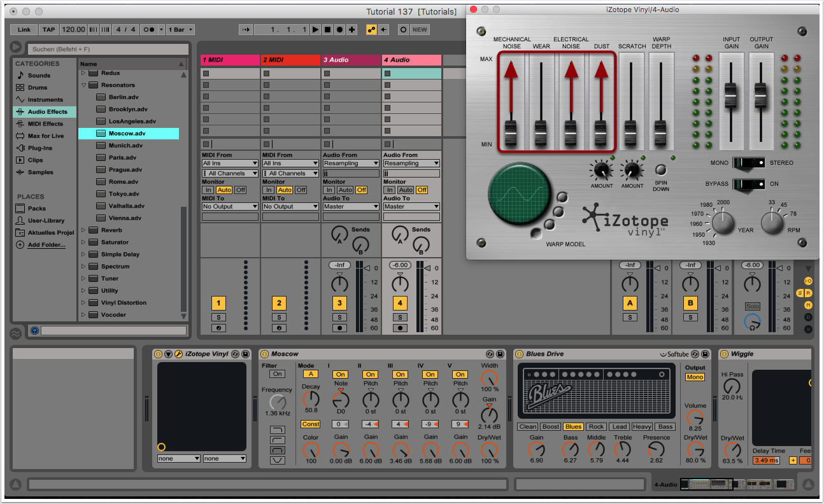Click the Blues Drive save preset icon
The image size is (824, 504).
pyautogui.click(x=706, y=354)
